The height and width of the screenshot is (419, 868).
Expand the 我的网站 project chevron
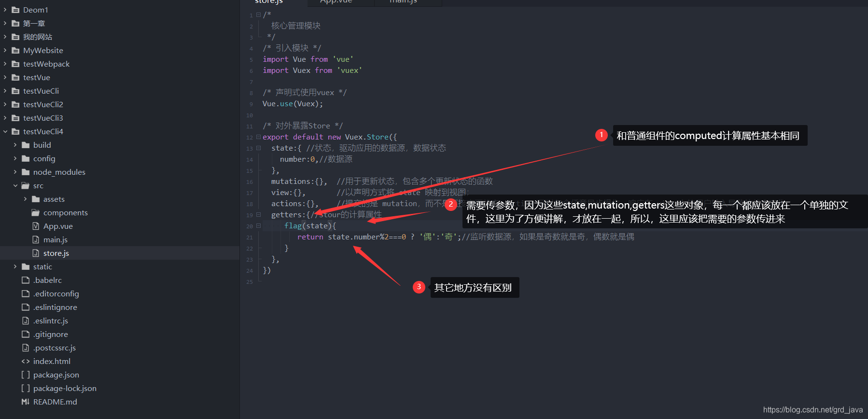coord(5,37)
